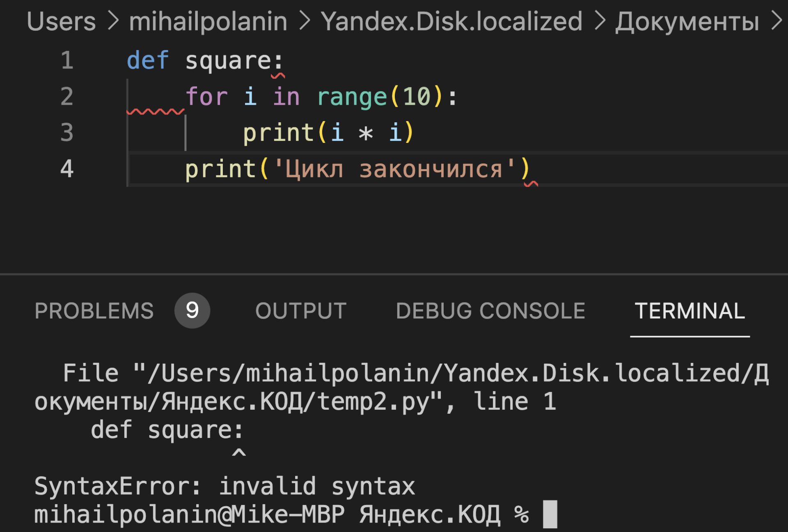This screenshot has width=788, height=532.
Task: Click the red squiggle on line 2 indent
Action: point(156,111)
